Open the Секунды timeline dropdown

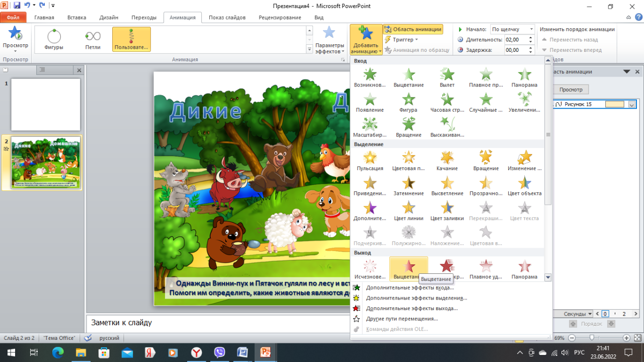point(577,314)
